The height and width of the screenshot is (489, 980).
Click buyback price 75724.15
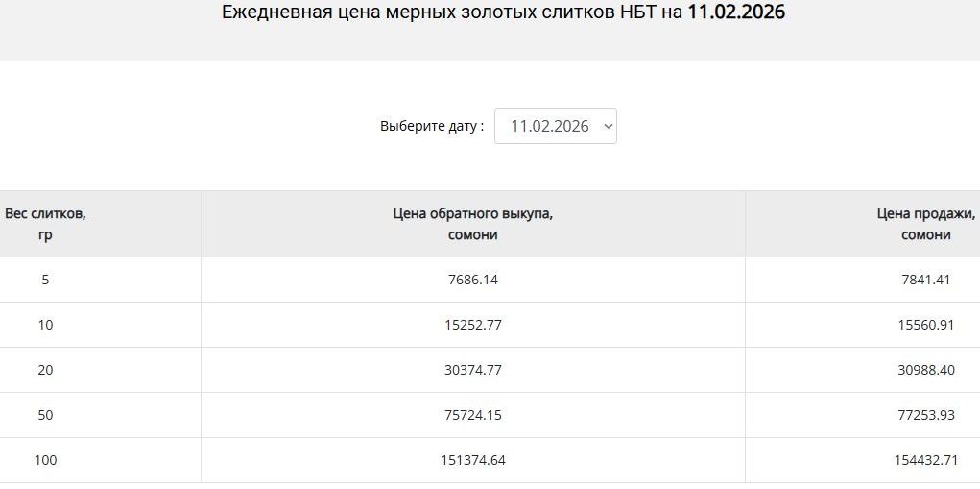tap(472, 415)
